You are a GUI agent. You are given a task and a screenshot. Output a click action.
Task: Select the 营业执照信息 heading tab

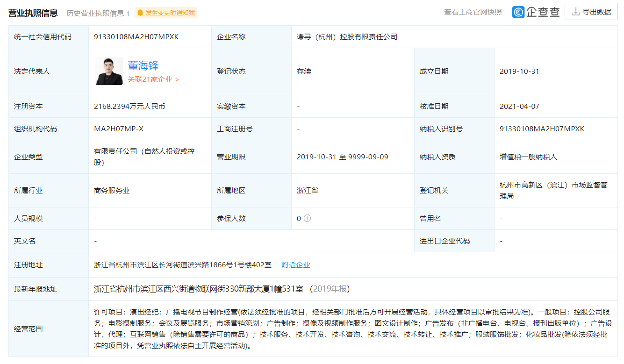[33, 13]
